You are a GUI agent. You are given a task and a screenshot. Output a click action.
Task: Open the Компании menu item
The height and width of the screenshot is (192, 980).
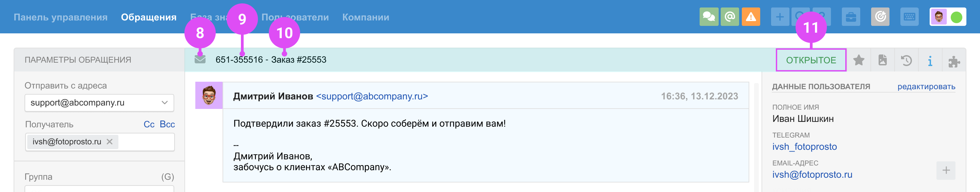pos(365,17)
